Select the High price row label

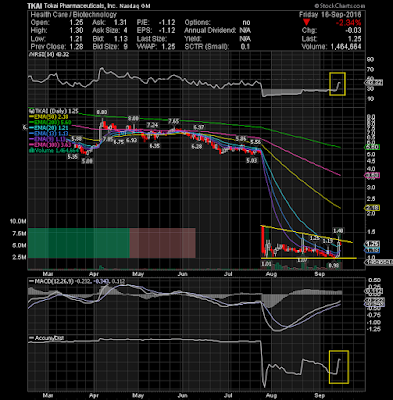[x=39, y=31]
